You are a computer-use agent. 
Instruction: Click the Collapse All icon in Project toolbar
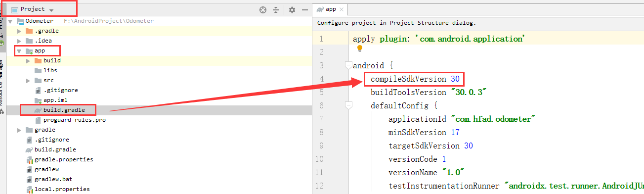(276, 10)
